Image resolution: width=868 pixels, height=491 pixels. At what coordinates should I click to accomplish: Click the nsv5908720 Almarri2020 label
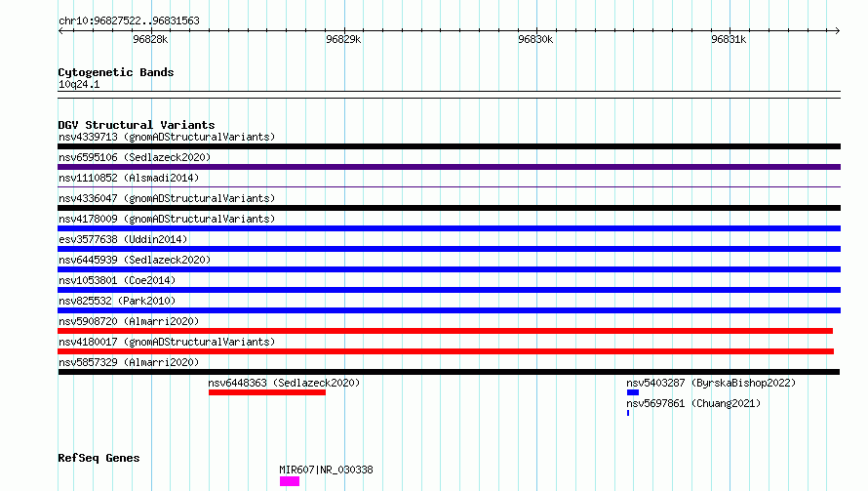(x=129, y=321)
